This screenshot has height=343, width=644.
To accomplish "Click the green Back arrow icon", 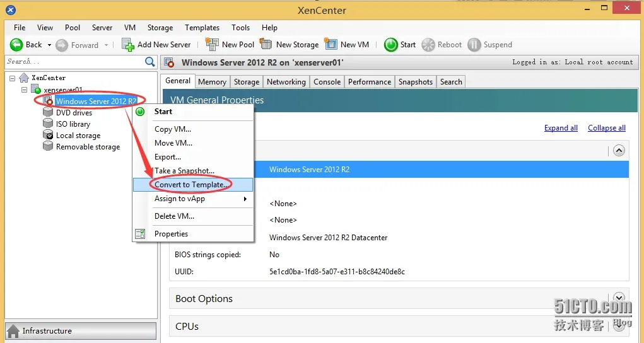I will tap(16, 45).
